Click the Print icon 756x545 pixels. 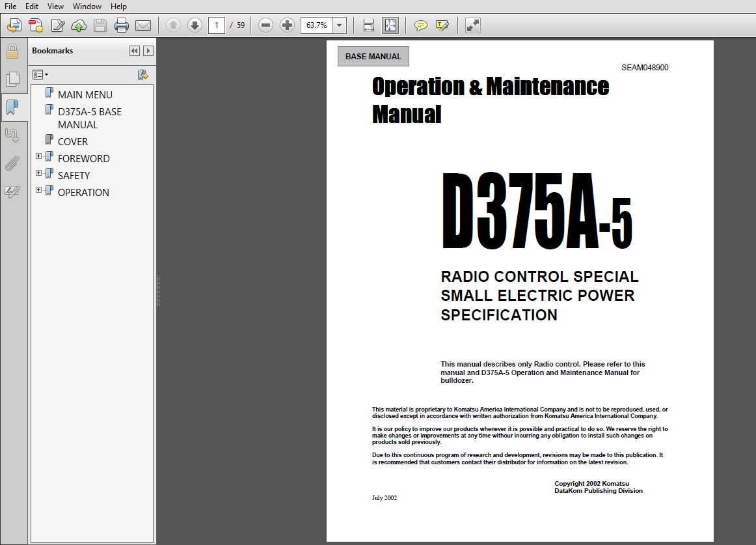tap(122, 25)
